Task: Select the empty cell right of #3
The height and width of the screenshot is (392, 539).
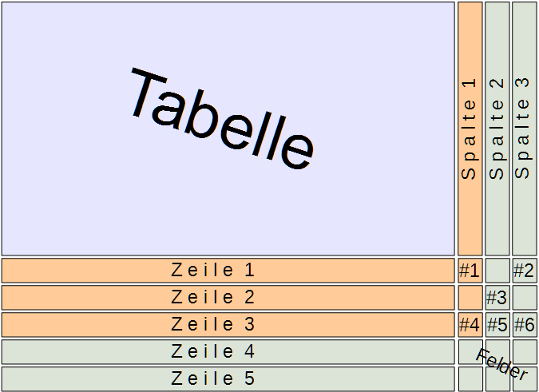Action: click(x=524, y=298)
